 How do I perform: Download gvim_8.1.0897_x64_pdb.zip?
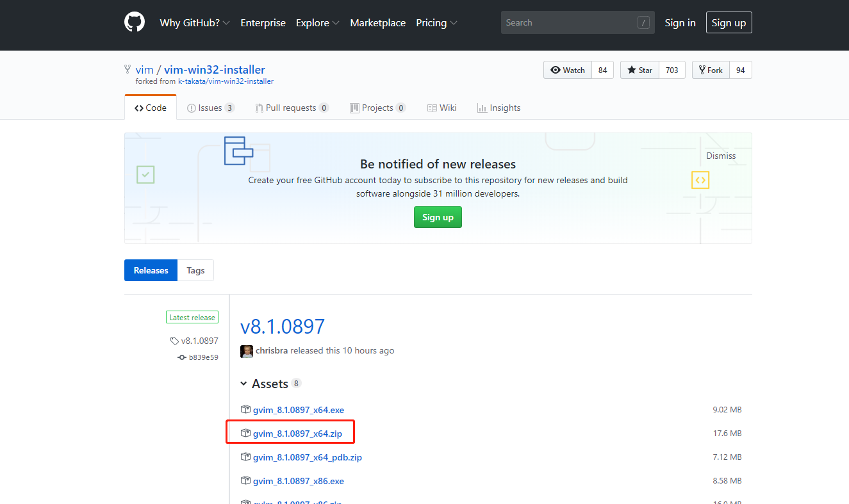(x=308, y=457)
